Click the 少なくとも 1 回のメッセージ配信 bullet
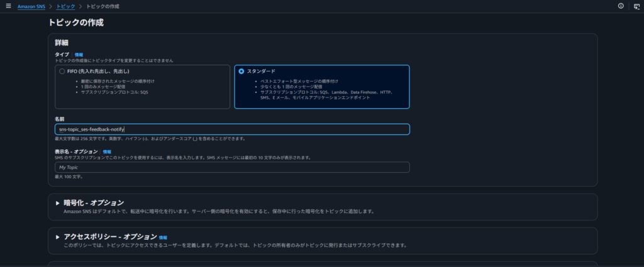 291,87
